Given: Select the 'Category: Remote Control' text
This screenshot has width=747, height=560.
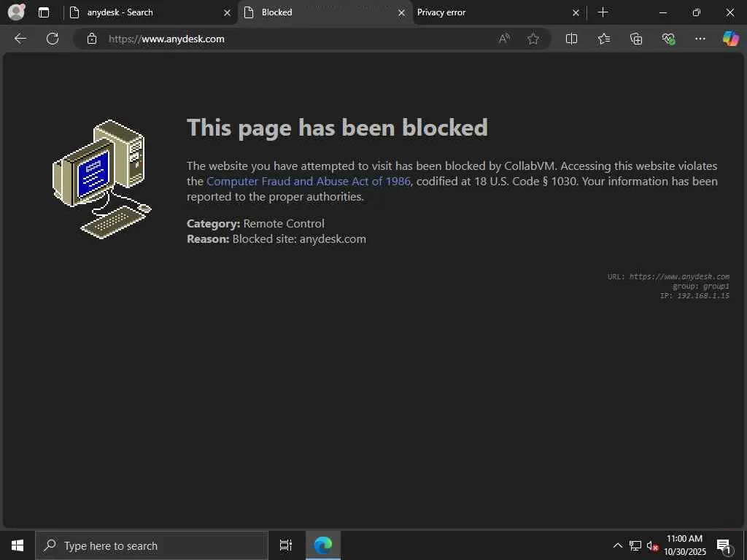Looking at the screenshot, I should click(255, 223).
